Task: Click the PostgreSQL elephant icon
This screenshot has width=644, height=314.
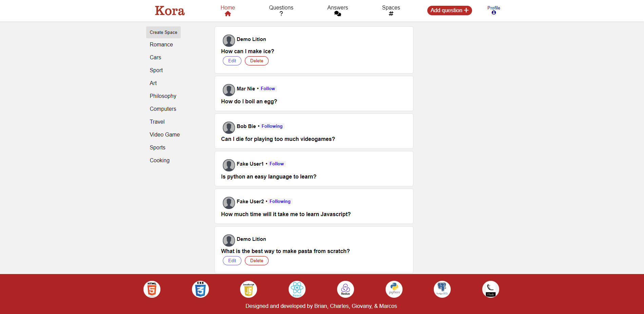Action: coord(442,289)
